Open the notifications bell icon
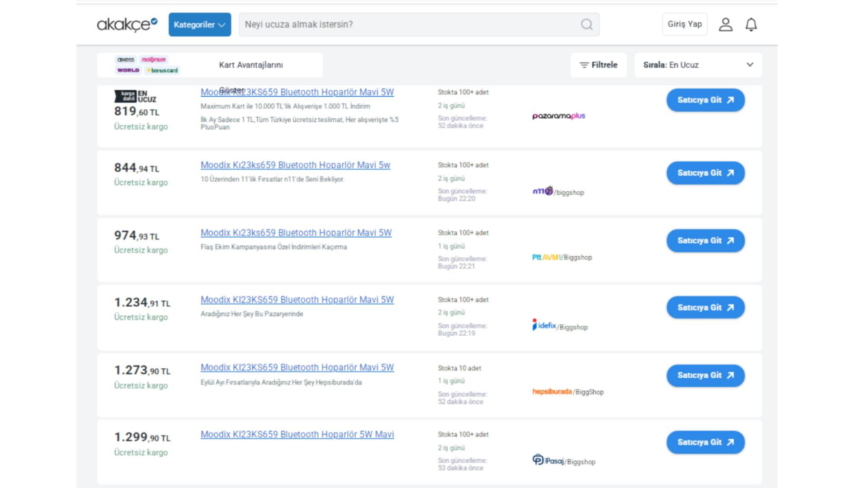This screenshot has height=488, width=868. point(751,24)
